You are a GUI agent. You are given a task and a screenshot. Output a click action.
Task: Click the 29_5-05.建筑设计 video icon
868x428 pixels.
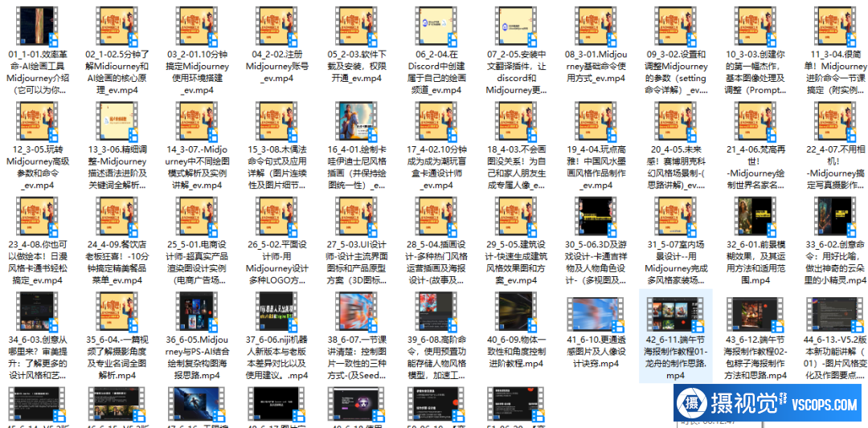[x=517, y=216]
